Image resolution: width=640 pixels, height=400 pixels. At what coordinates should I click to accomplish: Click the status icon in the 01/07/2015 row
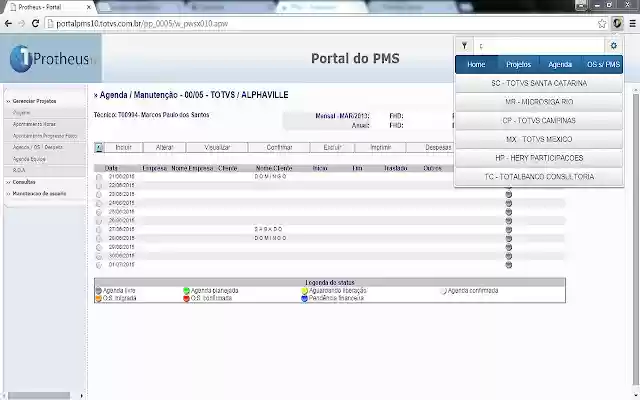(509, 265)
